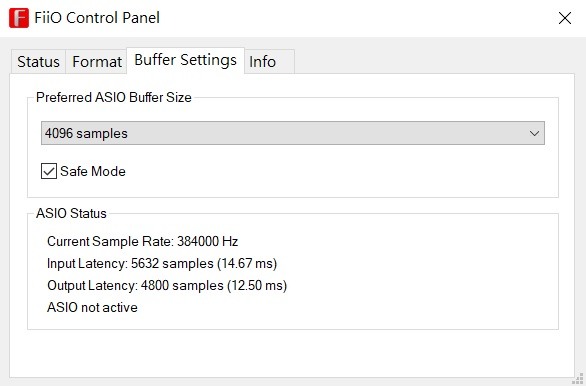Click the checkmark inside the Safe Mode box
The image size is (586, 386).
pyautogui.click(x=49, y=171)
